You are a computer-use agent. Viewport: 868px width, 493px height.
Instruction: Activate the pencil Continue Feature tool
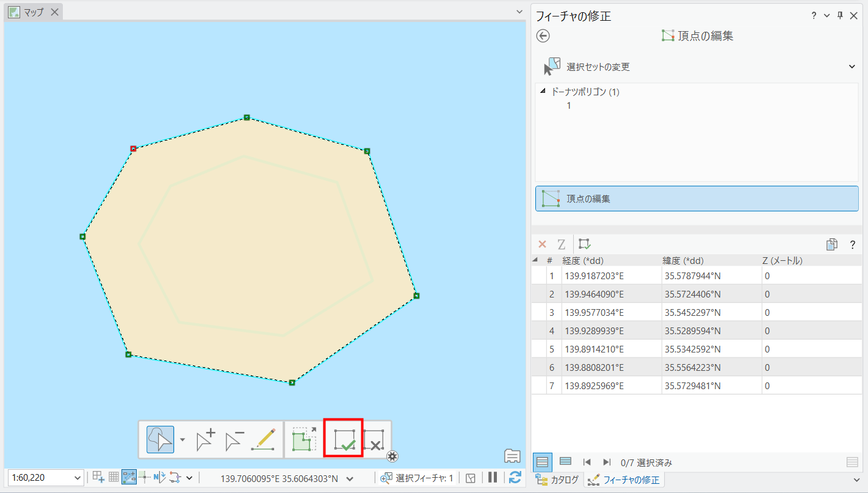point(263,440)
